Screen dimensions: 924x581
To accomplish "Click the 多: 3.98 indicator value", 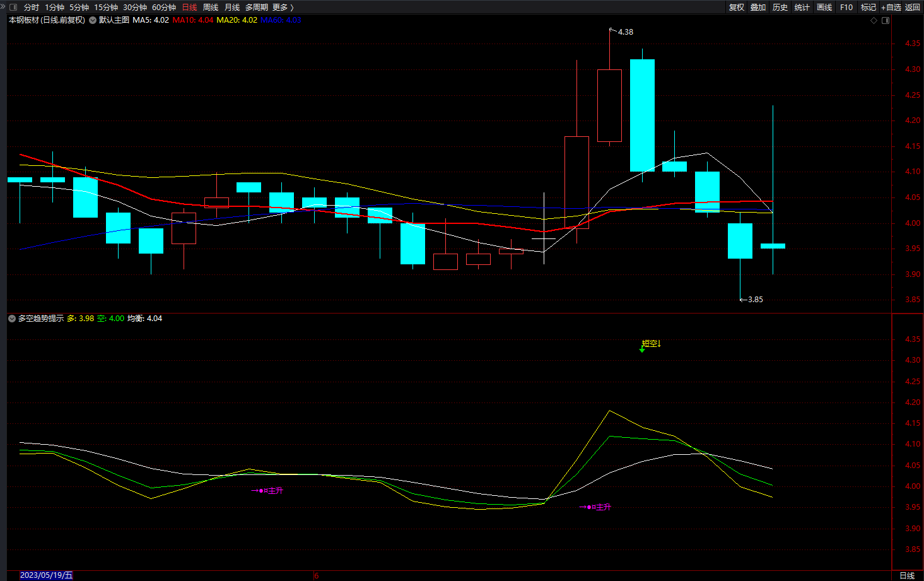I will coord(81,319).
